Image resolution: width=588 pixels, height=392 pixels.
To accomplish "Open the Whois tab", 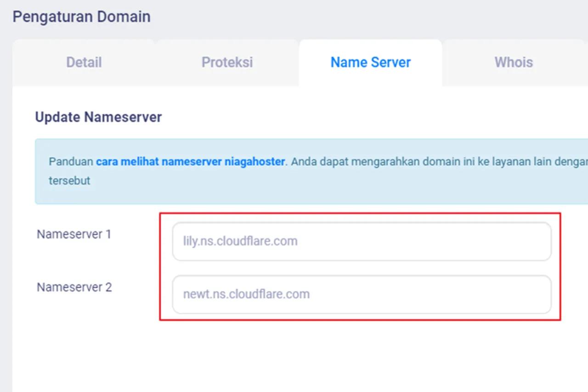I will coord(514,62).
